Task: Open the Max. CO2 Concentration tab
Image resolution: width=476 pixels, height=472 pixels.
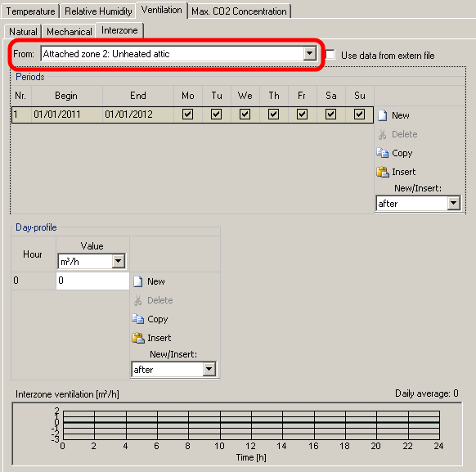Action: pyautogui.click(x=239, y=11)
